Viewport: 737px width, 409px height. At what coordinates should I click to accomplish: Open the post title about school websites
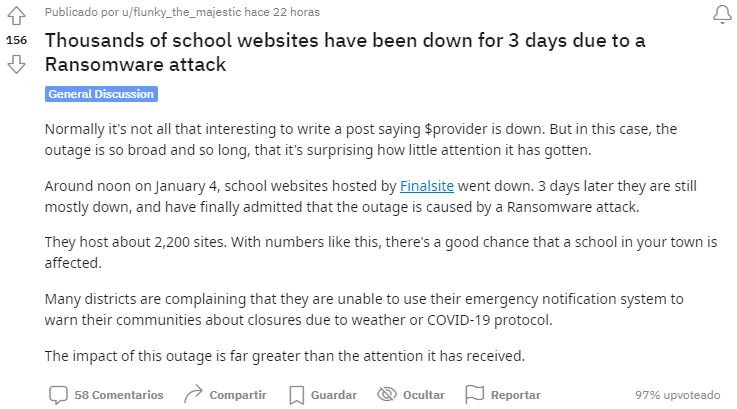[345, 52]
